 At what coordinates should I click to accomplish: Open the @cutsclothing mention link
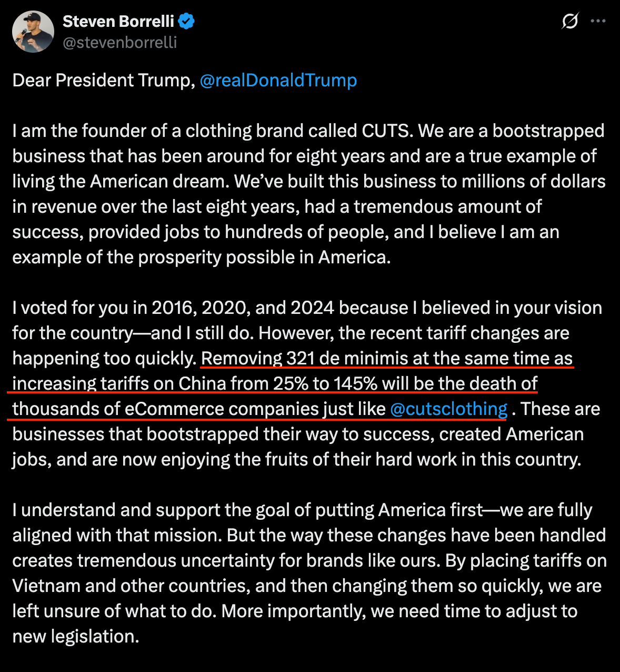click(449, 409)
